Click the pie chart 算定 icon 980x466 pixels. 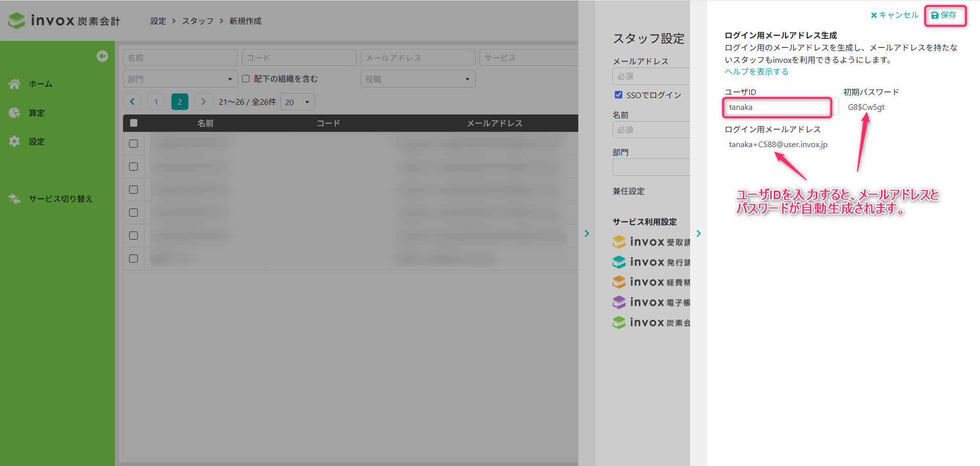[x=14, y=113]
